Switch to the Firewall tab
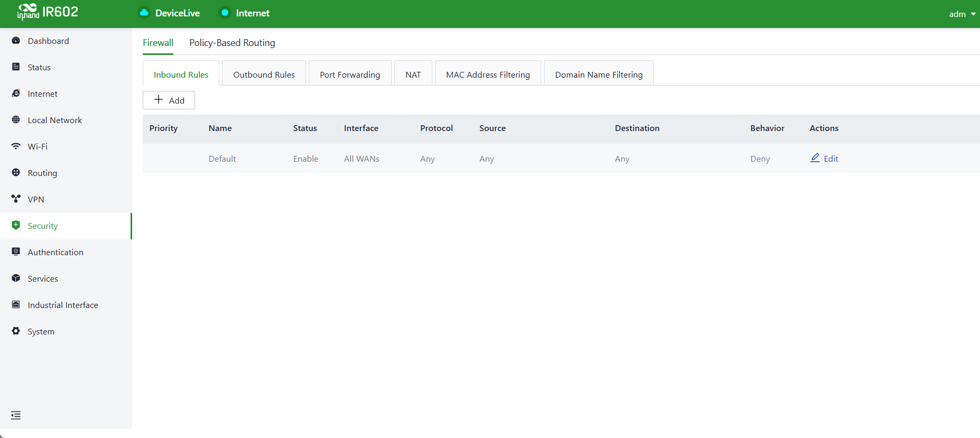Image resolution: width=980 pixels, height=438 pixels. pyautogui.click(x=158, y=43)
